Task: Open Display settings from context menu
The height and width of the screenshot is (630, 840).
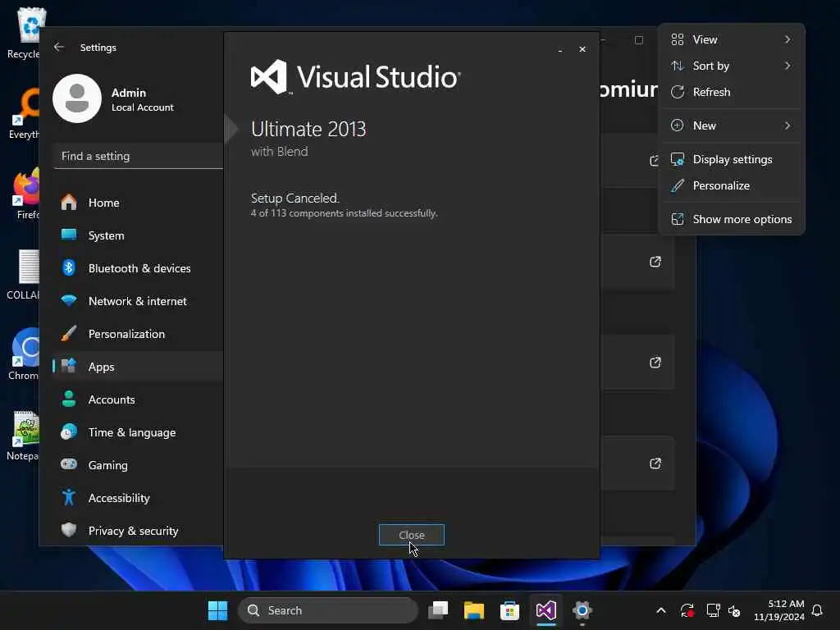Action: [x=731, y=159]
